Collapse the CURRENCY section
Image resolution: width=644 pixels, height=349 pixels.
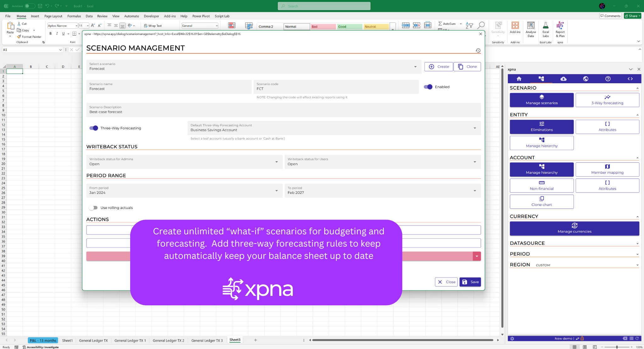(574, 216)
